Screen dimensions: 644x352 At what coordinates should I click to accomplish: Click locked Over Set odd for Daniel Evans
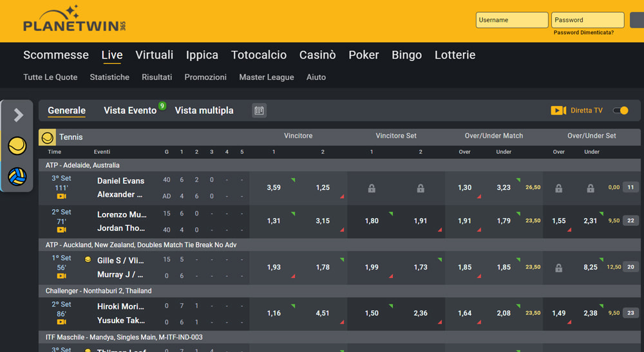click(558, 189)
